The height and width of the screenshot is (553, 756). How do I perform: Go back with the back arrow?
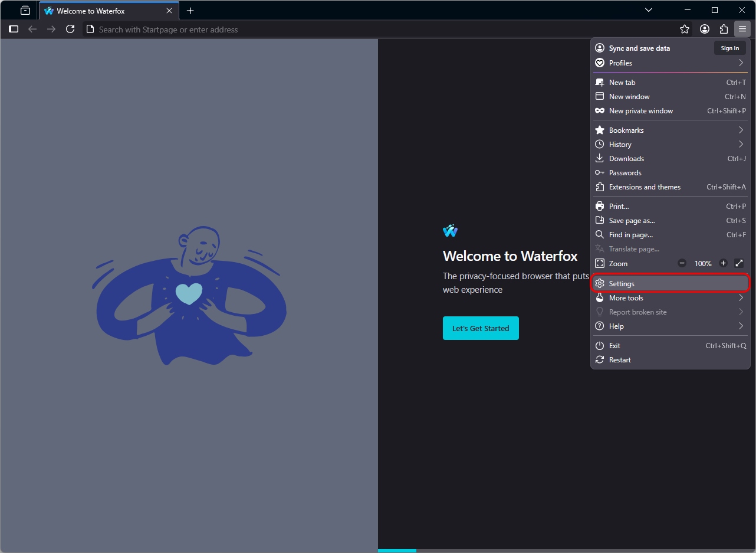pos(32,29)
